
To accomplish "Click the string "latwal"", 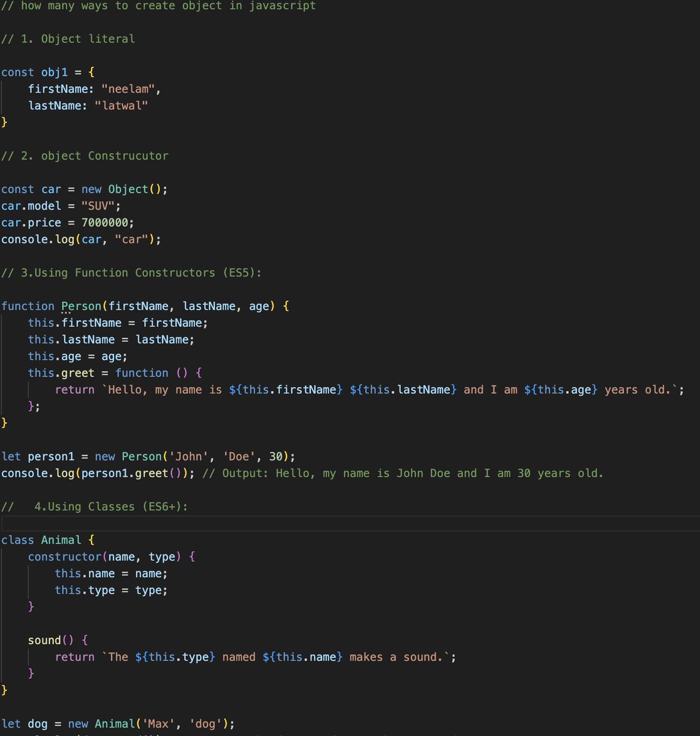I will tap(121, 105).
